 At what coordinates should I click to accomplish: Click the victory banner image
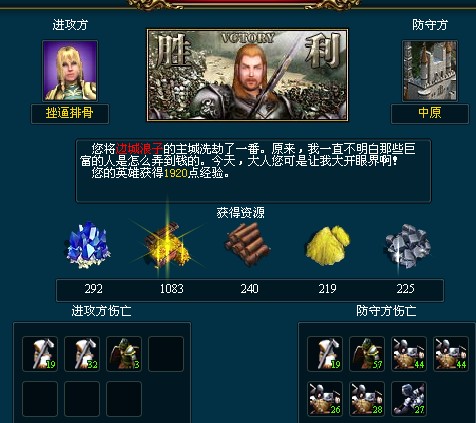pyautogui.click(x=248, y=75)
